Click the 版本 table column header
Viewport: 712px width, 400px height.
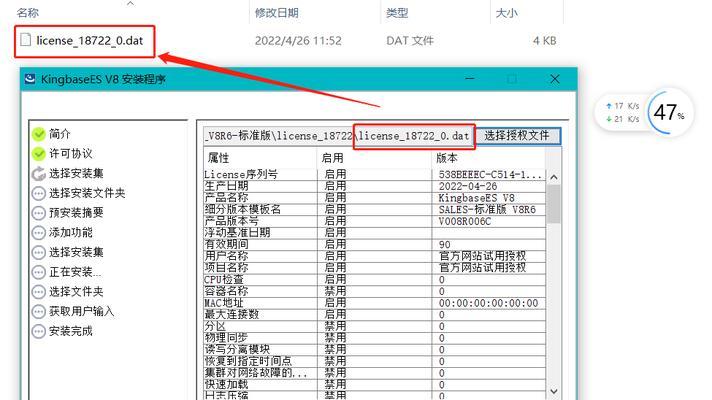point(447,158)
